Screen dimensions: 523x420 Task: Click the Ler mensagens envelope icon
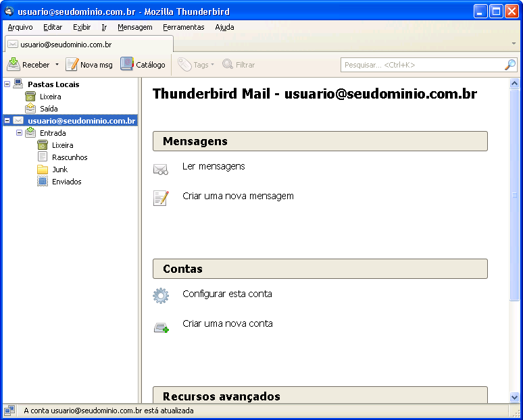161,169
